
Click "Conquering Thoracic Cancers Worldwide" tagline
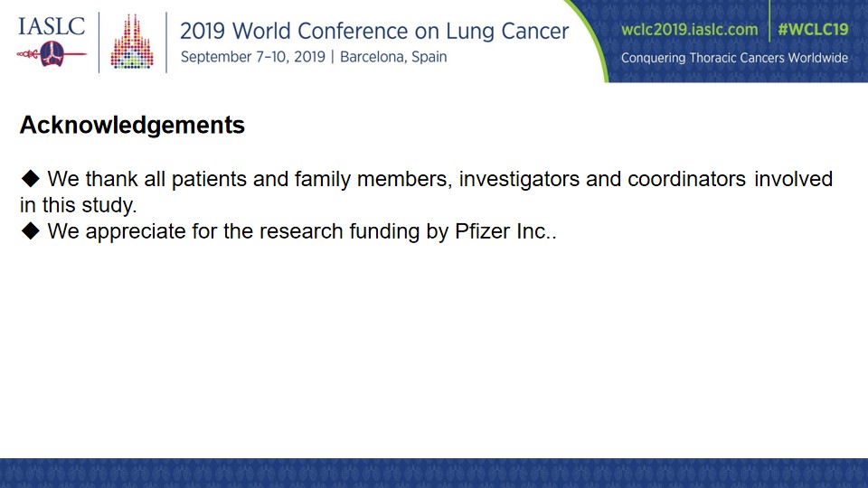coord(734,58)
